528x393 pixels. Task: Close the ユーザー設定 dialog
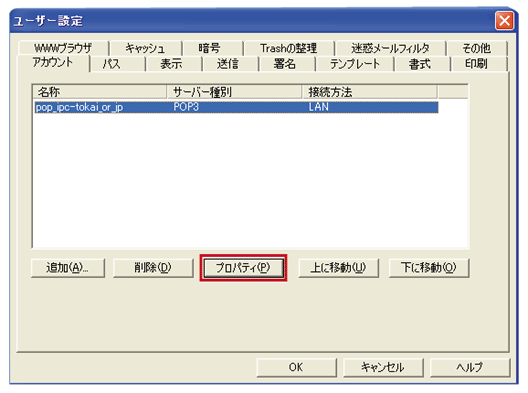tap(504, 21)
